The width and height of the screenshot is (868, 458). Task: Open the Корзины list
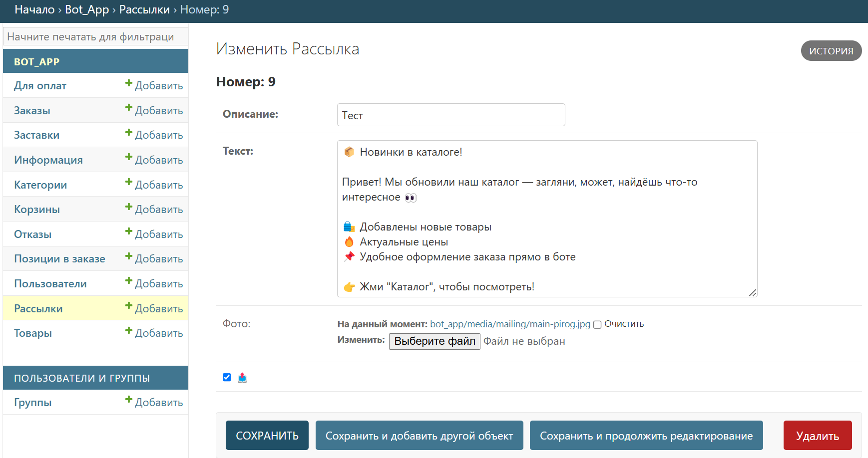[x=37, y=210]
